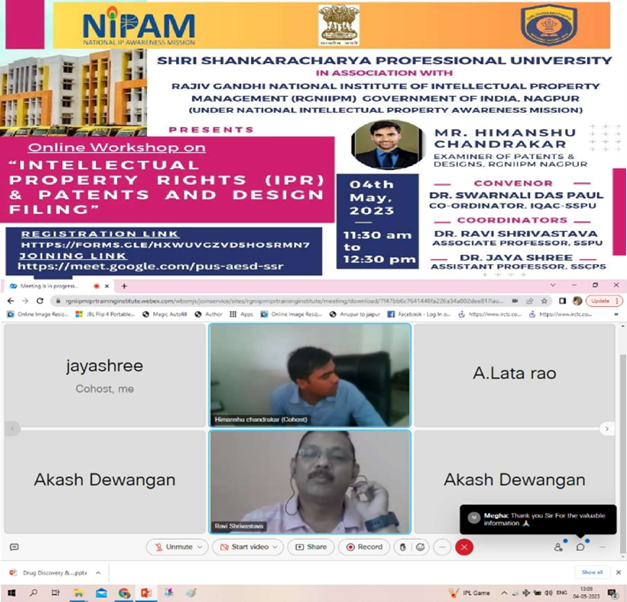Reload the Webex page
Image resolution: width=627 pixels, height=602 pixels.
(40, 301)
